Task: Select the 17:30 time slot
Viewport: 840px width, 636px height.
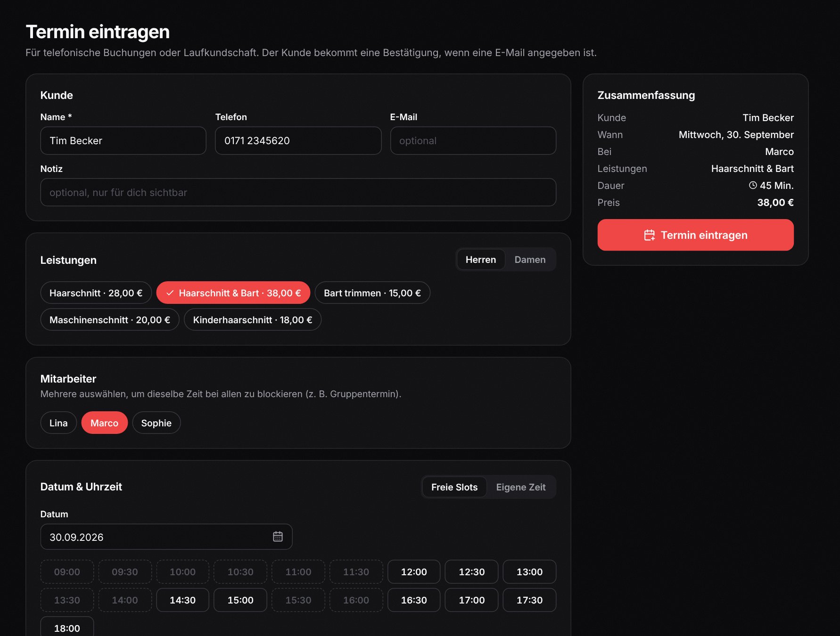Action: point(529,600)
